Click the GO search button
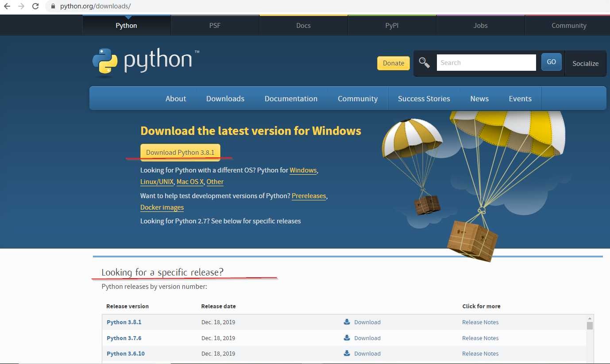 [x=552, y=62]
